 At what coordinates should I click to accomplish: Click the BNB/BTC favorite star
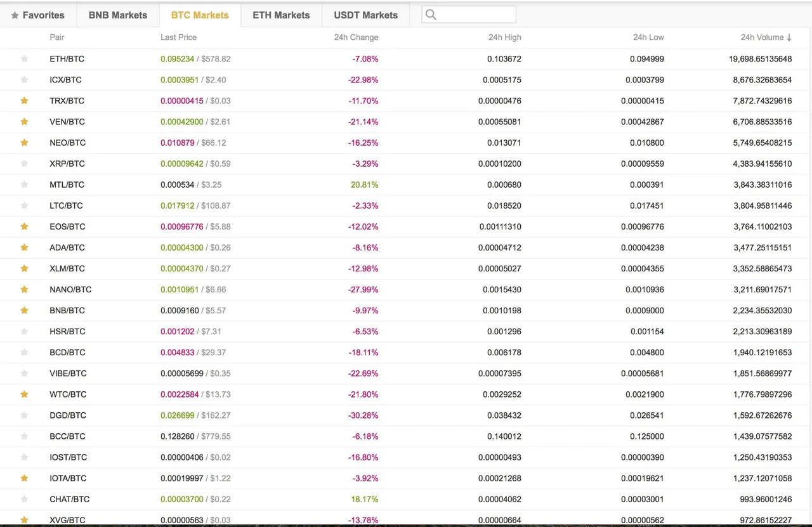[24, 310]
